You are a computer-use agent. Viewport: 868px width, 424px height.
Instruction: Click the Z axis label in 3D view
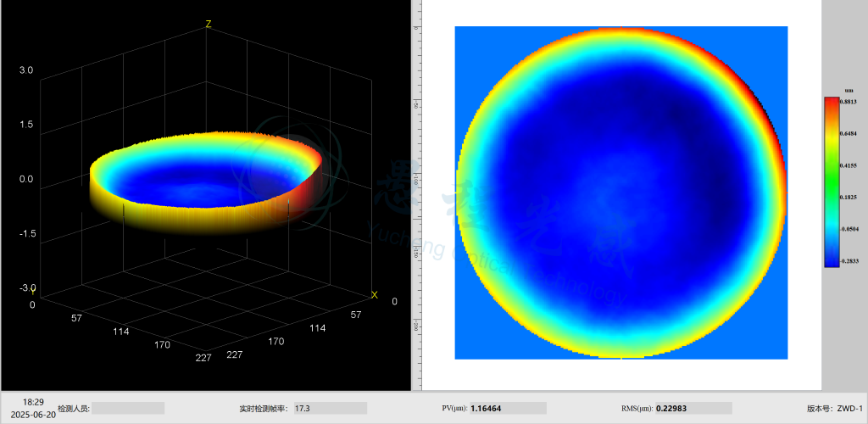click(x=209, y=24)
